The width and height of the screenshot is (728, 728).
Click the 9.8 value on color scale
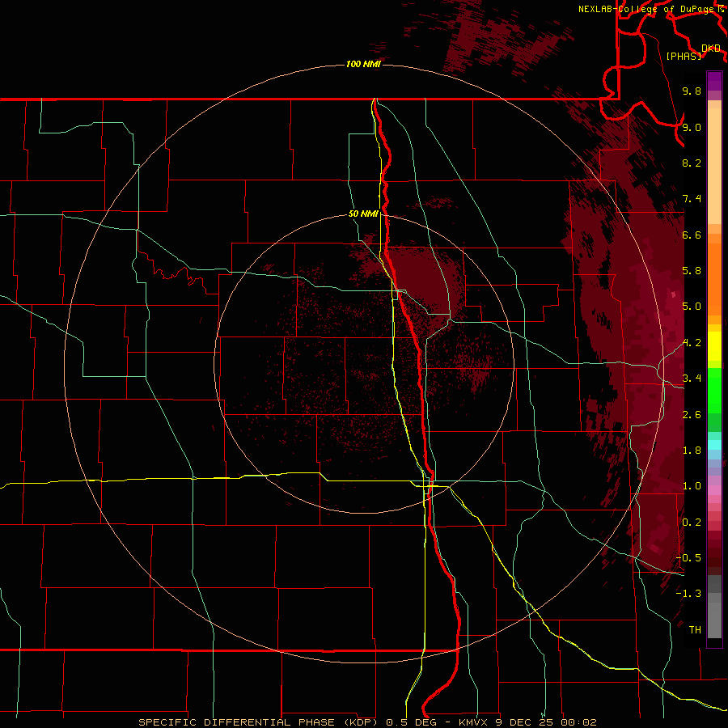[x=692, y=91]
